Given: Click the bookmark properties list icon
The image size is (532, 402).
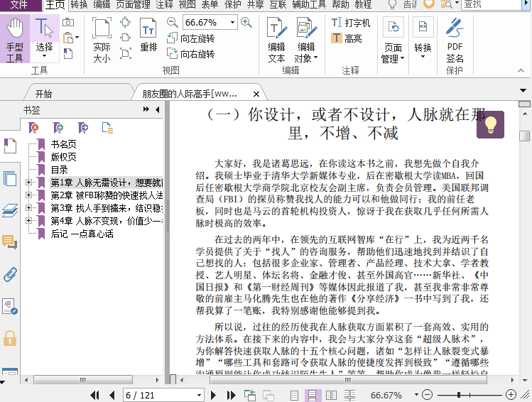Looking at the screenshot, I should (x=107, y=128).
